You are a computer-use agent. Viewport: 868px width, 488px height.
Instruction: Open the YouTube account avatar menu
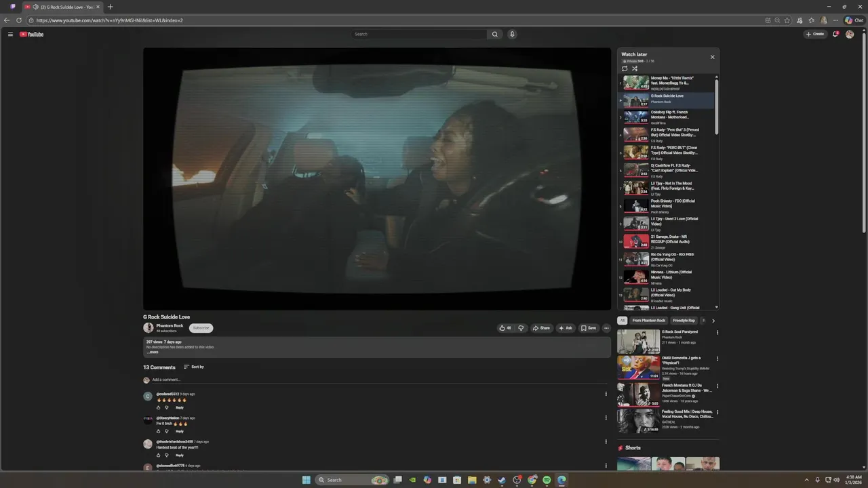(x=850, y=34)
